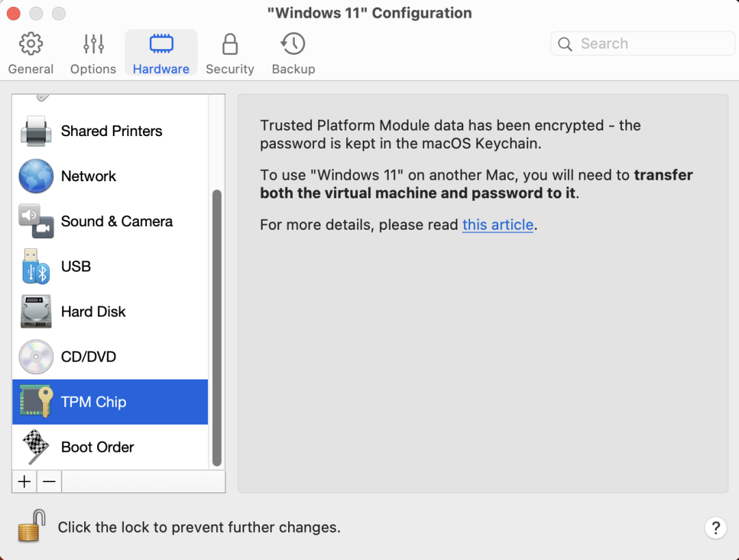
Task: Open the Backup clock tab
Action: point(293,54)
